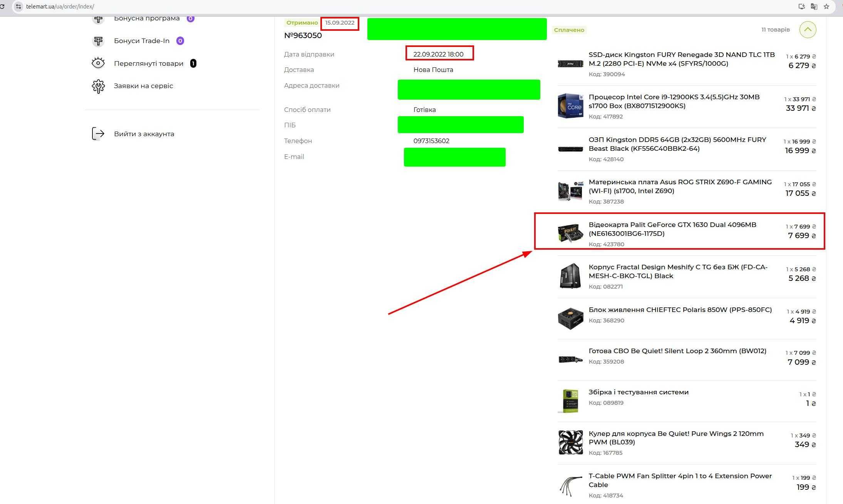Open the Asus ROG STRIX Z690-F thumbnail
The image size is (843, 504).
[570, 190]
